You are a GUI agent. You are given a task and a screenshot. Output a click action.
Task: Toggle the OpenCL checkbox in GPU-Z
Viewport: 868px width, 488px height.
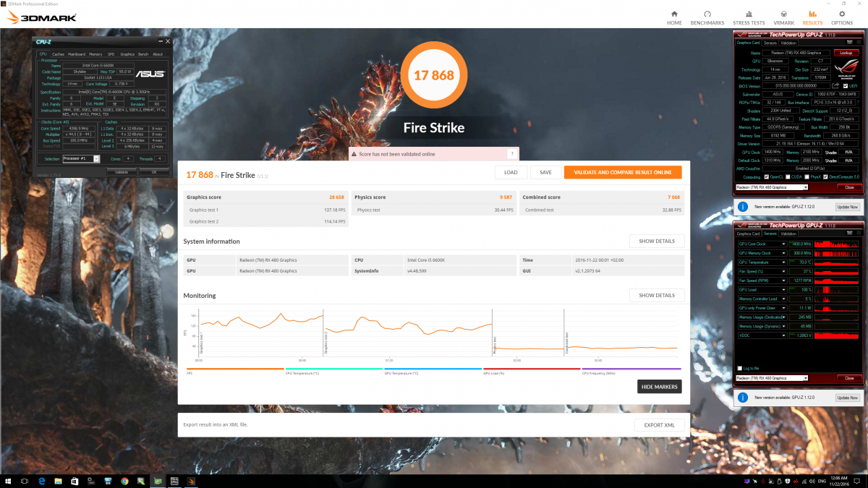click(x=766, y=177)
